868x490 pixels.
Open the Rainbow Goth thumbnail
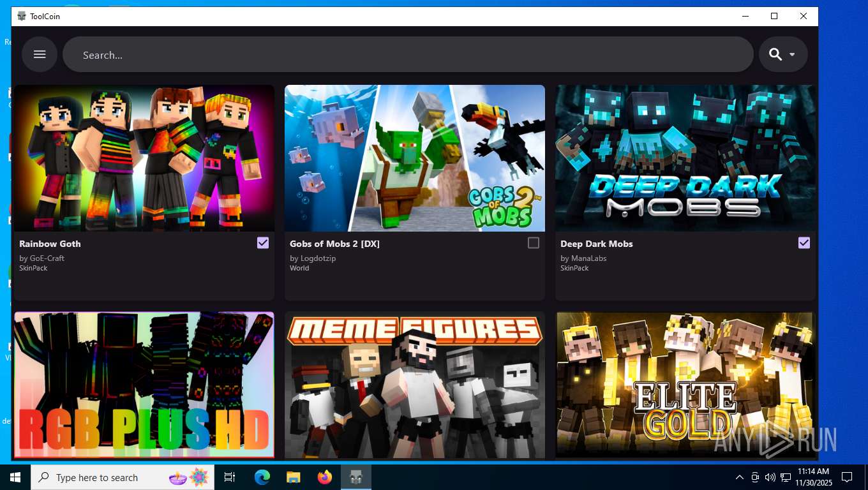[144, 158]
